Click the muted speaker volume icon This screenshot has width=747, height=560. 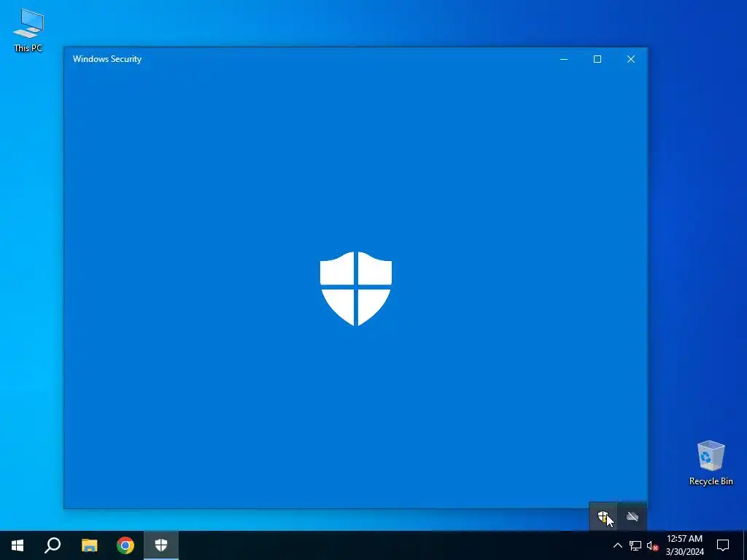point(653,545)
